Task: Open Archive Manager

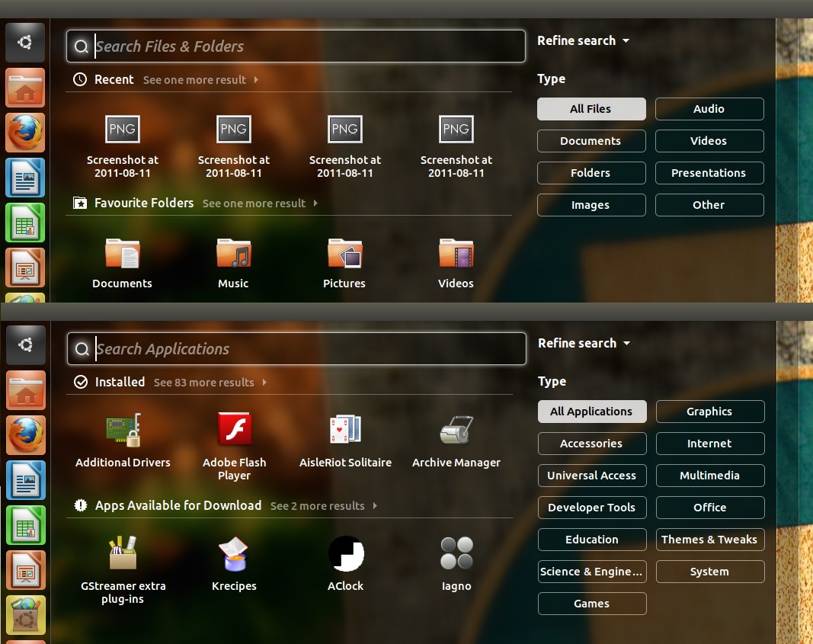Action: (456, 430)
